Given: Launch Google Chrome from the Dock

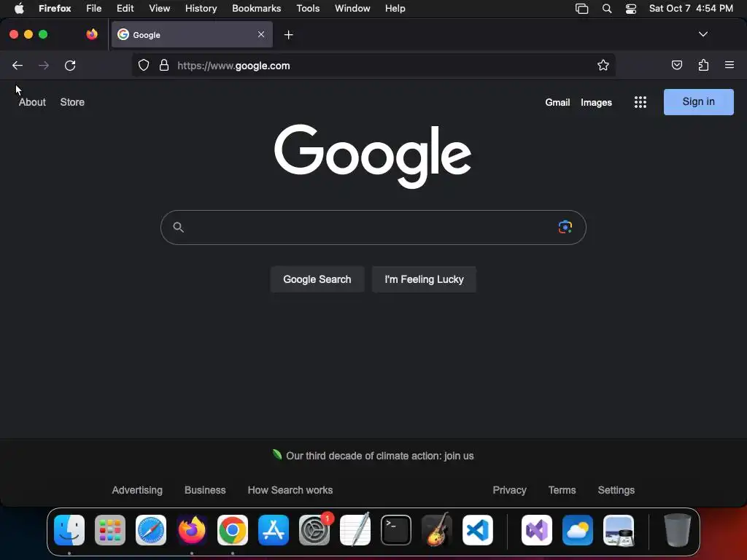Looking at the screenshot, I should click(x=233, y=530).
